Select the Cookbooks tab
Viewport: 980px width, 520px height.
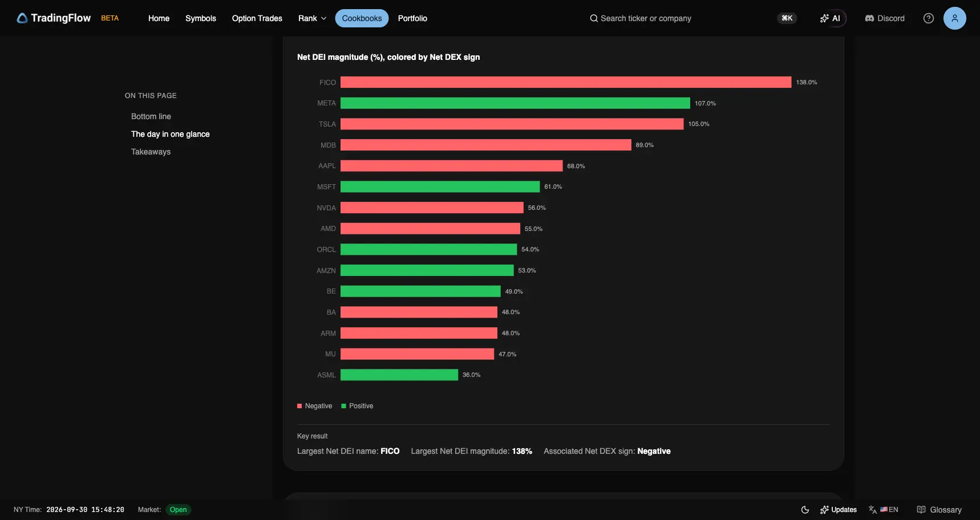click(x=362, y=18)
